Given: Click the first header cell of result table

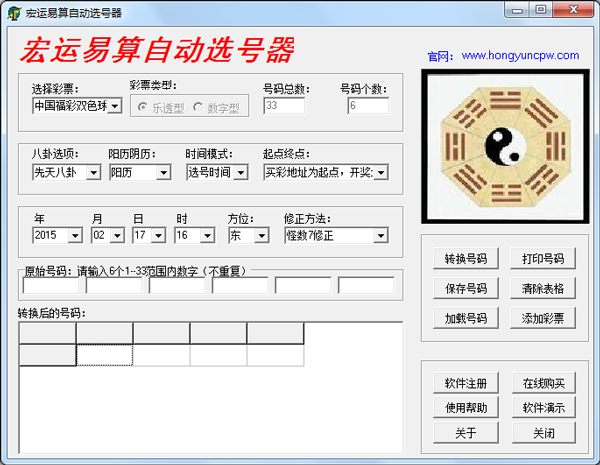Looking at the screenshot, I should pos(47,333).
